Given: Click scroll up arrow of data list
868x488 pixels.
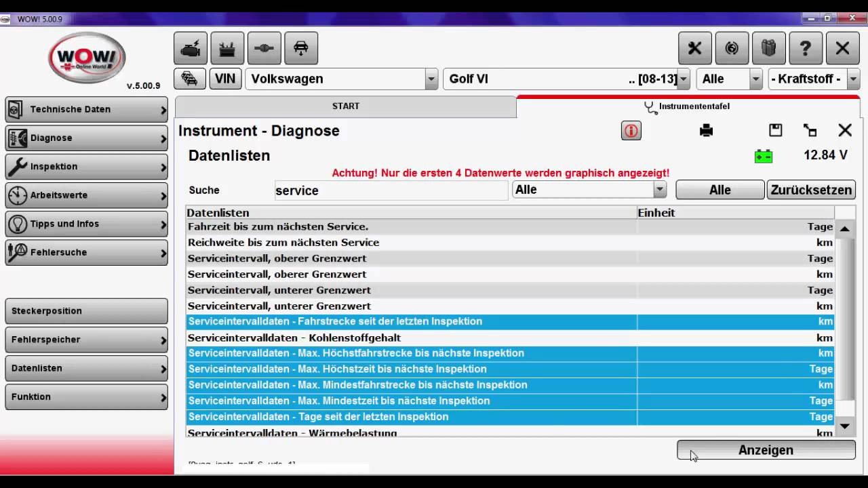Looking at the screenshot, I should [845, 228].
